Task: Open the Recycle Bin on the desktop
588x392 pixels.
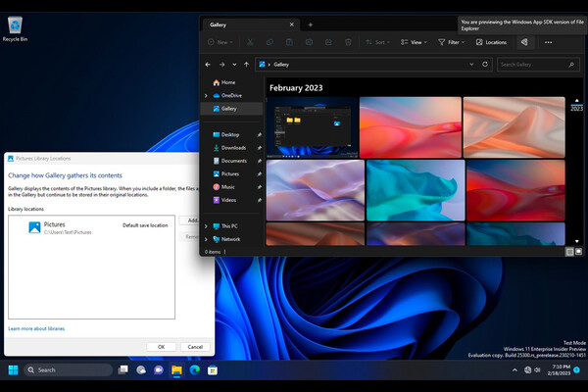Action: coord(15,26)
